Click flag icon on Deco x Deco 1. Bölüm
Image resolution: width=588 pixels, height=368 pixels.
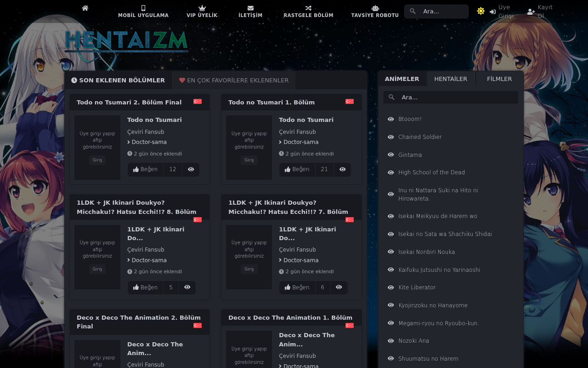pos(350,326)
